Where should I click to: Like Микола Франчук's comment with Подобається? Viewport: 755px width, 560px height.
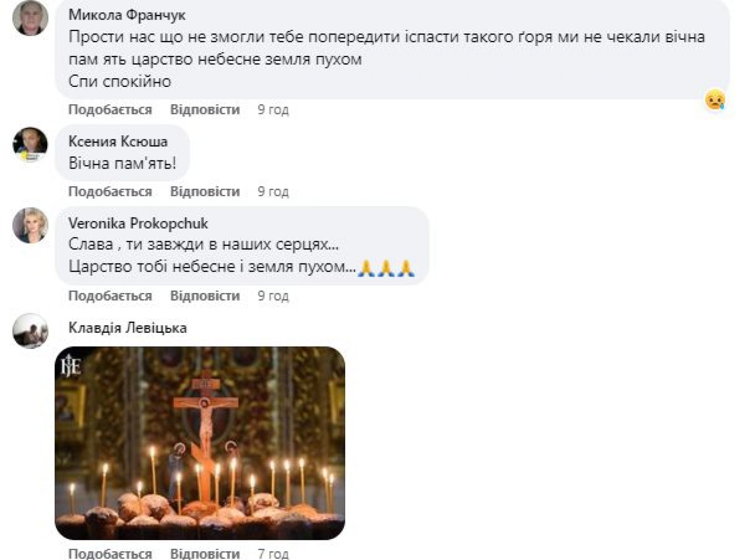pos(110,109)
